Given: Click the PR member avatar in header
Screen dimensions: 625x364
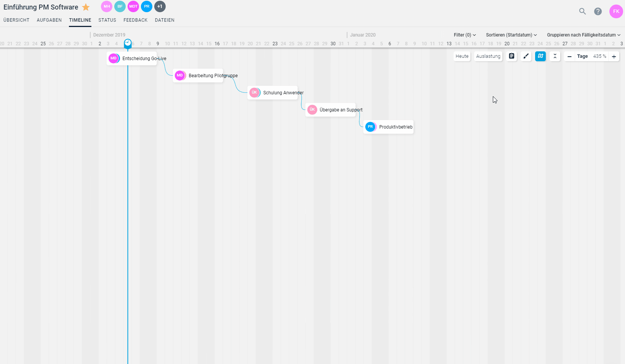Looking at the screenshot, I should 147,6.
